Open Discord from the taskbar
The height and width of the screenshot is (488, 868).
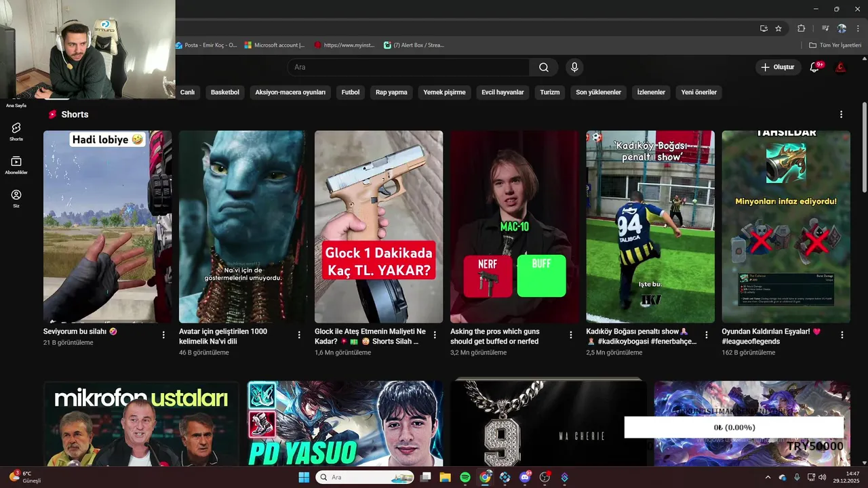tap(525, 477)
